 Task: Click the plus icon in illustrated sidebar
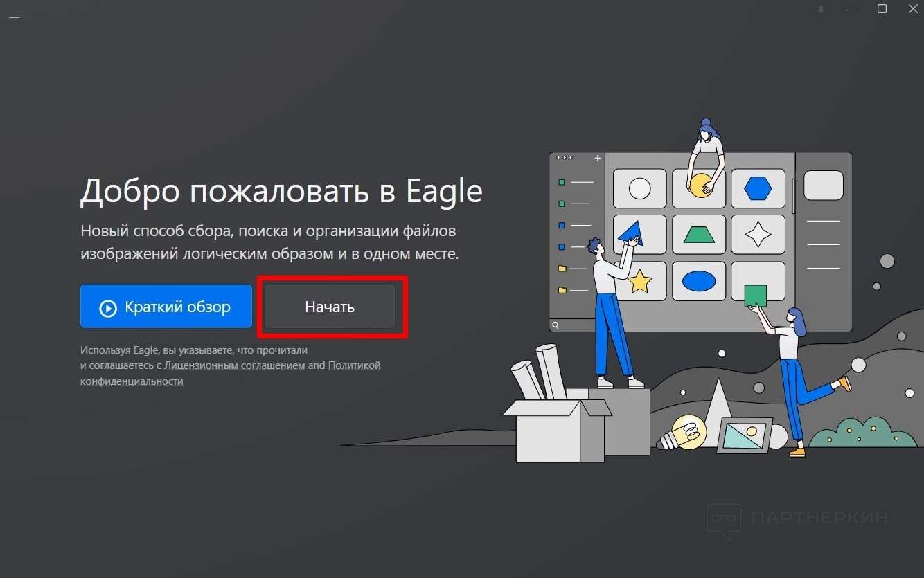598,158
